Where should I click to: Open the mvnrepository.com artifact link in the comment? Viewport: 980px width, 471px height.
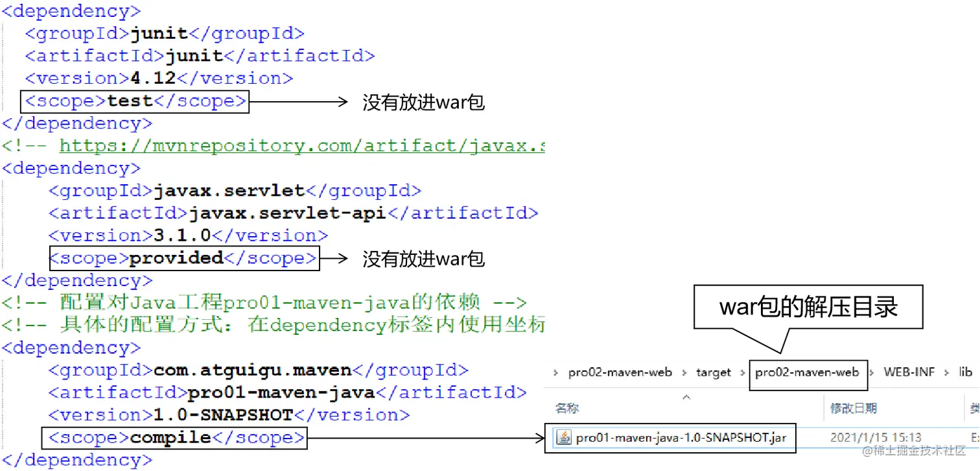coord(302,145)
